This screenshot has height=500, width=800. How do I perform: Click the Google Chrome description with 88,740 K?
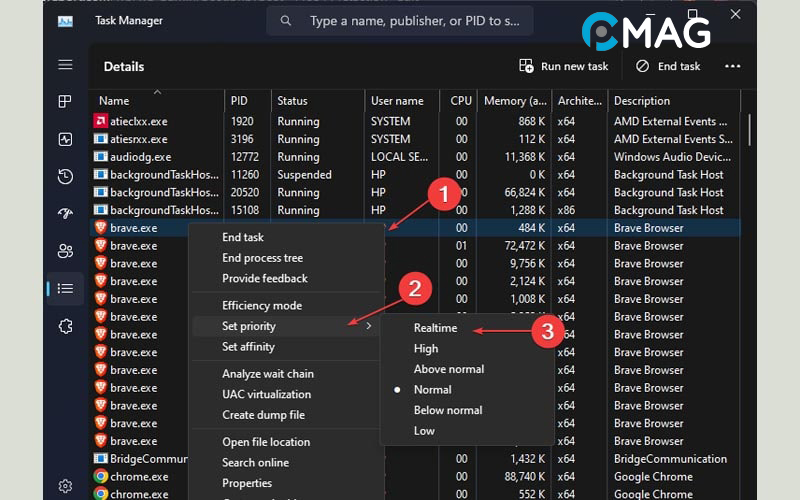click(x=653, y=477)
